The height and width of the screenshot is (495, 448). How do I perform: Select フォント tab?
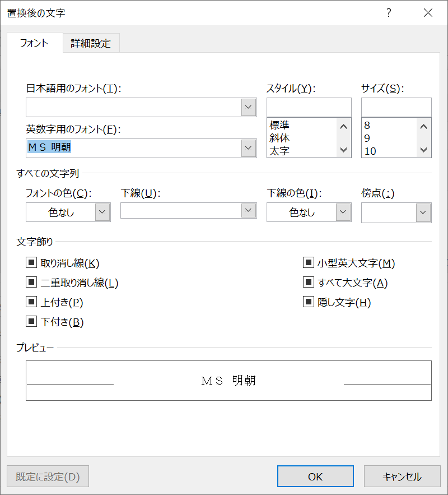point(35,43)
